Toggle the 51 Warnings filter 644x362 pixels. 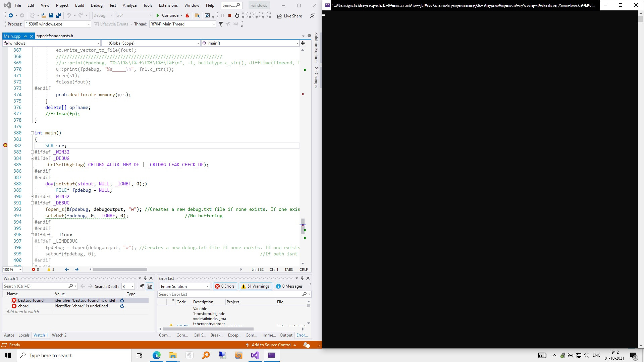pyautogui.click(x=256, y=286)
